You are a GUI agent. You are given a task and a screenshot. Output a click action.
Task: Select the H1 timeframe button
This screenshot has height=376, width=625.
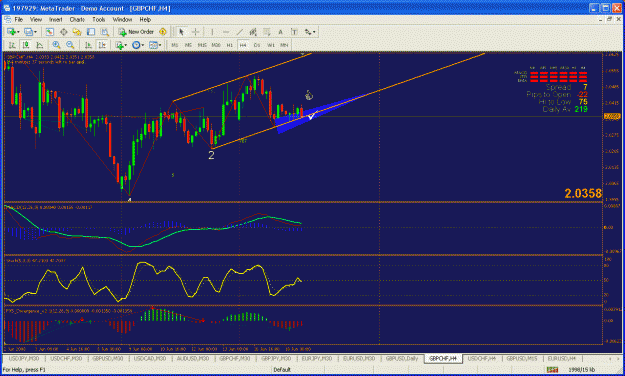point(230,45)
